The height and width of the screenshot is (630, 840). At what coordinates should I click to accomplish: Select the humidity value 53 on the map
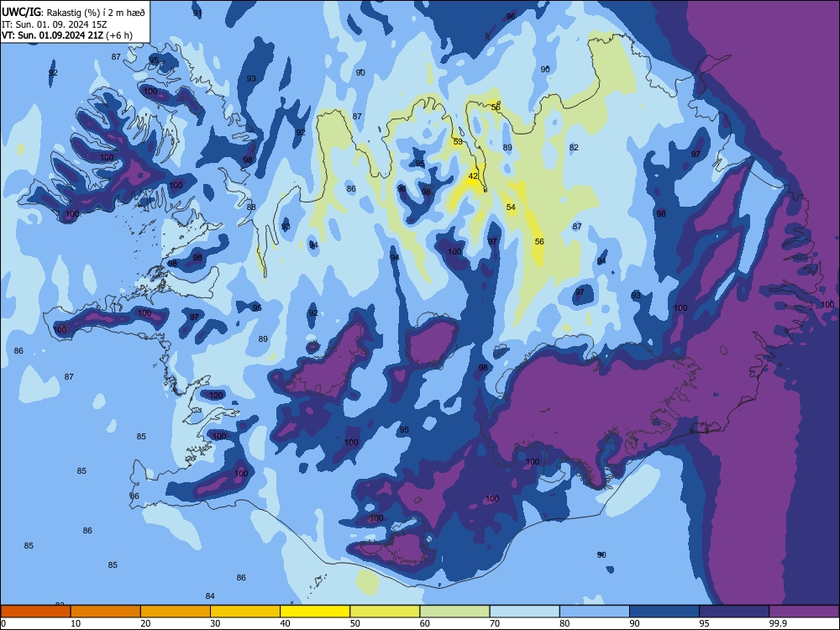click(458, 142)
